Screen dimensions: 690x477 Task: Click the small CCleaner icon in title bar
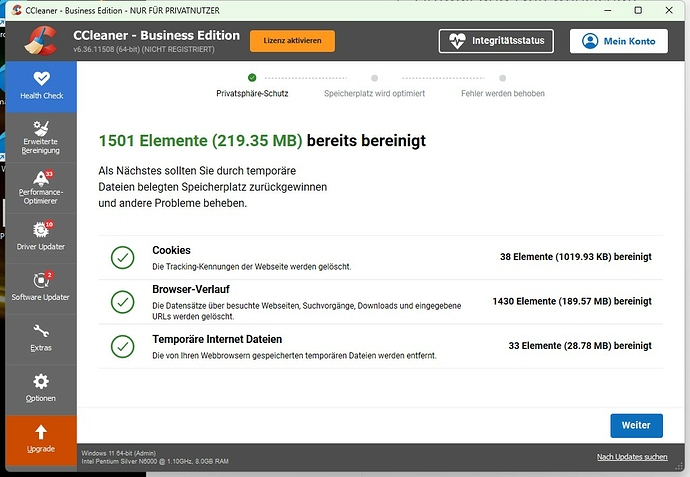(17, 10)
